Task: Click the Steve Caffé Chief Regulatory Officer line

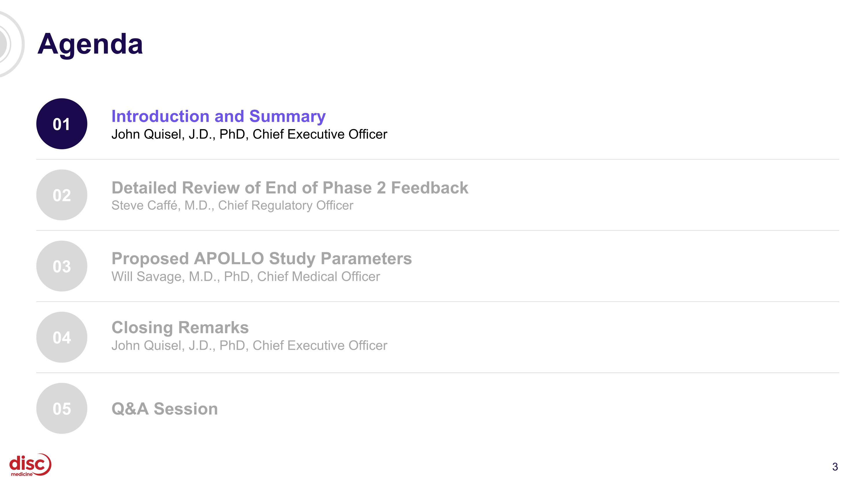Action: tap(232, 205)
